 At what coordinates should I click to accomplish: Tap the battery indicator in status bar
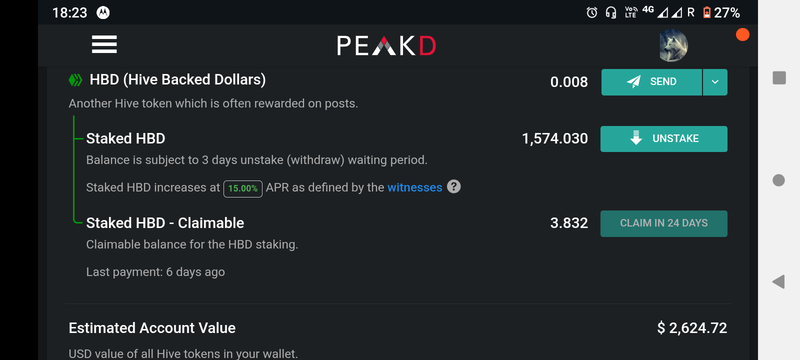[x=721, y=13]
